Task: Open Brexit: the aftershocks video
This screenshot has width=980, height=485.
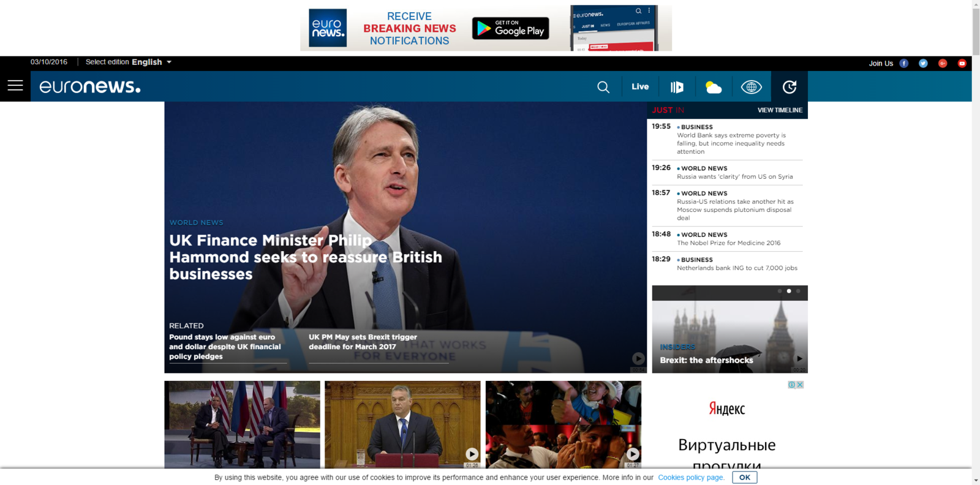Action: pyautogui.click(x=706, y=360)
